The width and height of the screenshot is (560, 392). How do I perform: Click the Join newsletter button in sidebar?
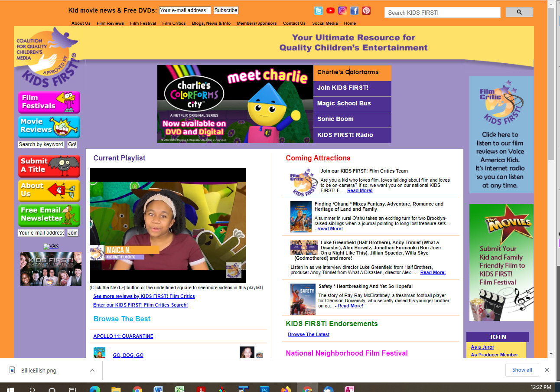(73, 233)
